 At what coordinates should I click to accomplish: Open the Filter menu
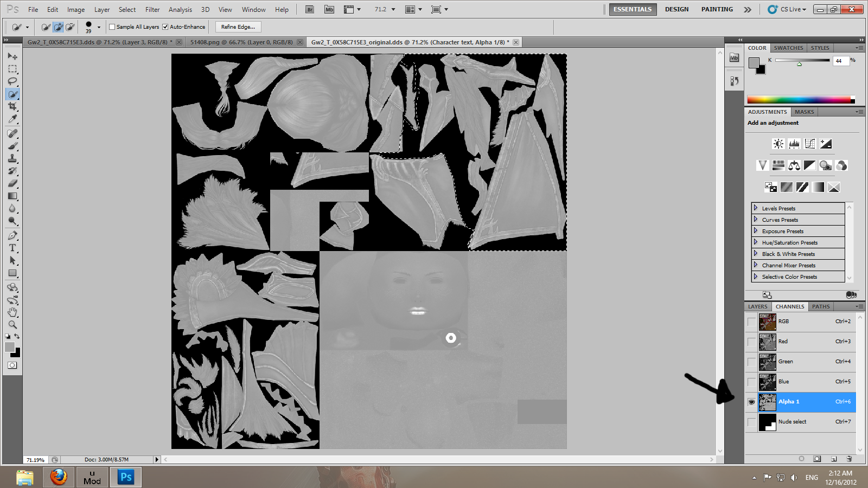point(152,10)
